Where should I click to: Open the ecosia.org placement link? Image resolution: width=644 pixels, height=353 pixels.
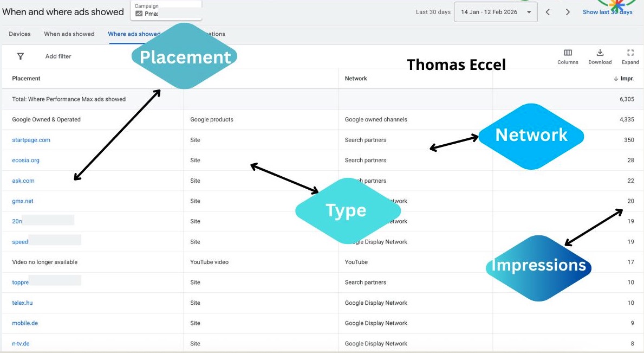click(x=25, y=161)
